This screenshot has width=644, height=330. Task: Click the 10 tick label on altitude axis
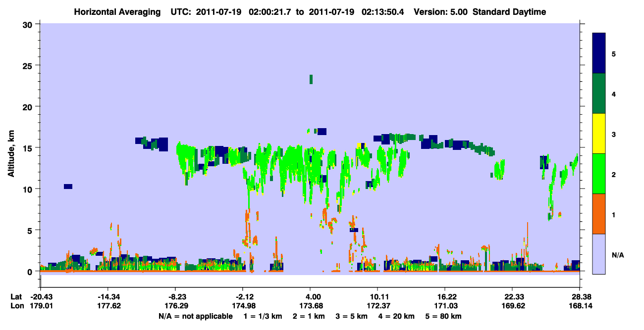coord(29,189)
